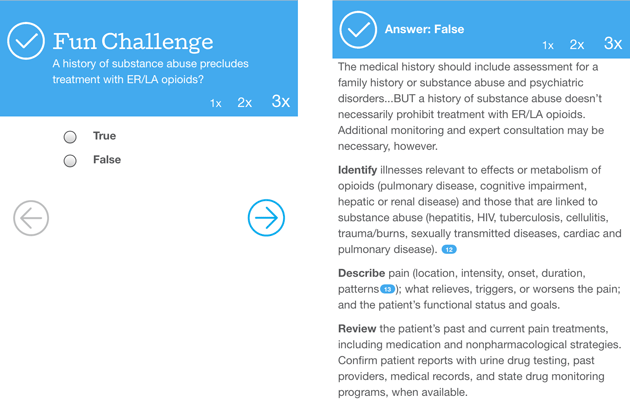Viewport: 630px width, 404px height.
Task: Click the checkmark icon beside Fun Challenge
Action: click(27, 42)
